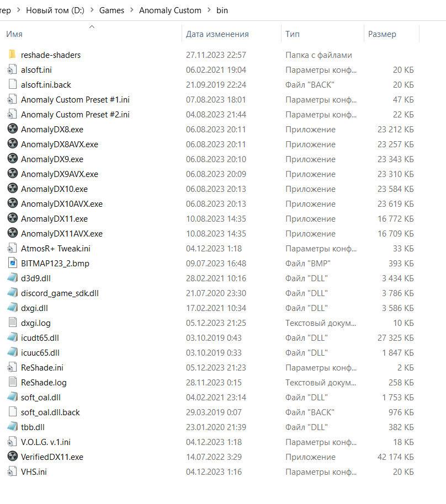Image resolution: width=446 pixels, height=504 pixels.
Task: Select file name AtmosR+ Tweak.ini
Action: (x=56, y=249)
